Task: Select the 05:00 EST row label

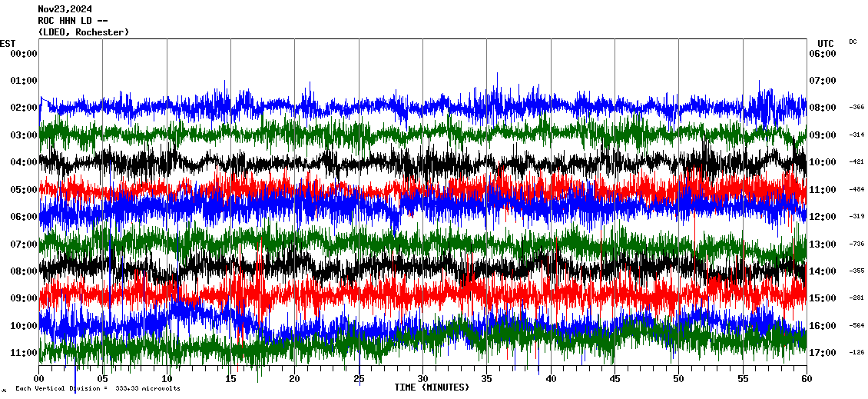Action: pyautogui.click(x=24, y=189)
